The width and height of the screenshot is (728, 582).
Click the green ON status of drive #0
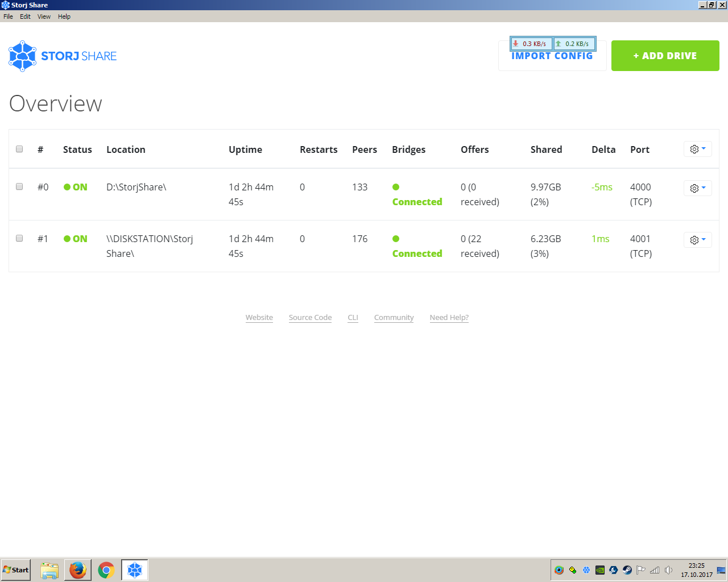pyautogui.click(x=76, y=187)
